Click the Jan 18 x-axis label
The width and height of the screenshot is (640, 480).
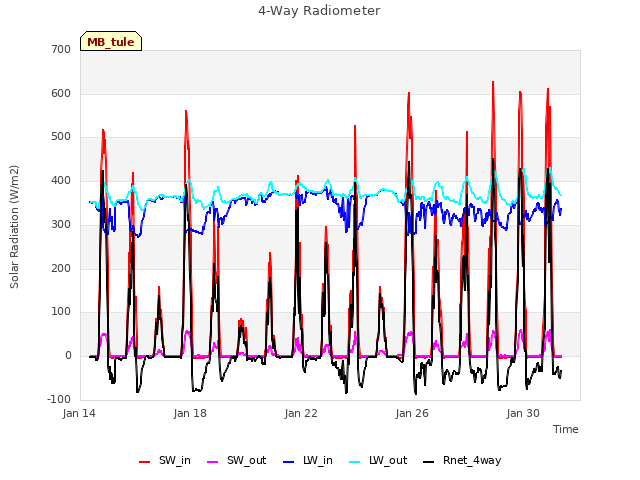(190, 413)
